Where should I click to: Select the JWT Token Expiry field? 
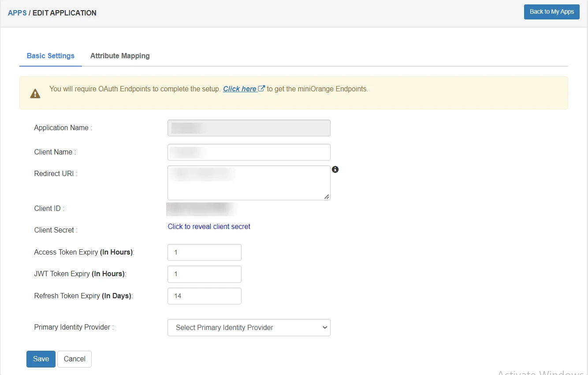click(204, 274)
